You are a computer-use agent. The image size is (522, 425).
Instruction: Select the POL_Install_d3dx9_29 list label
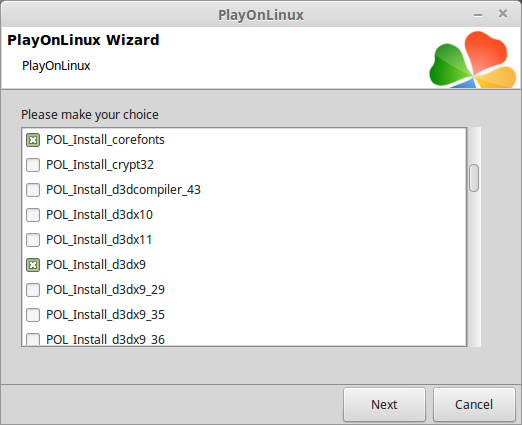tap(105, 290)
